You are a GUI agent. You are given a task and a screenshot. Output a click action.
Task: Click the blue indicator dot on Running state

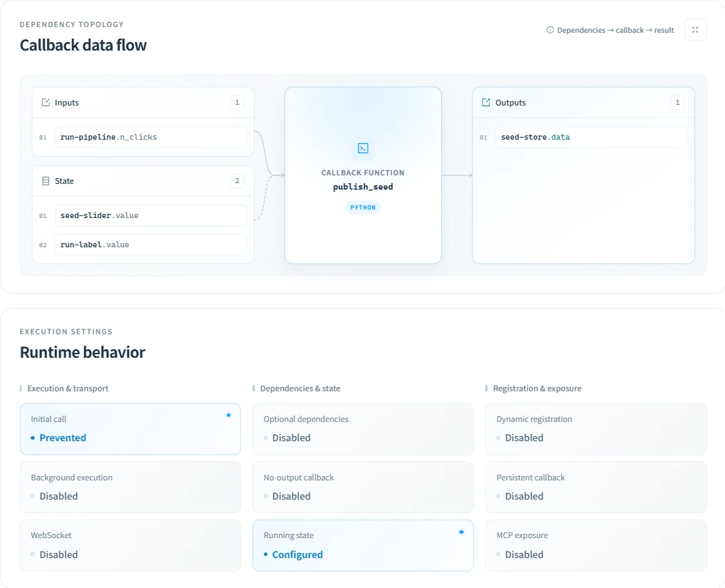pos(461,532)
